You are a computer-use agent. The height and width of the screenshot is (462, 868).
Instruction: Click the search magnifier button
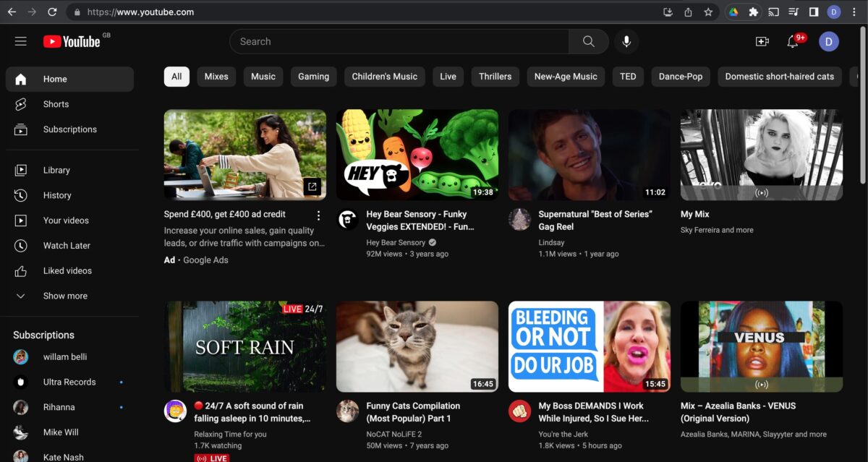point(589,41)
